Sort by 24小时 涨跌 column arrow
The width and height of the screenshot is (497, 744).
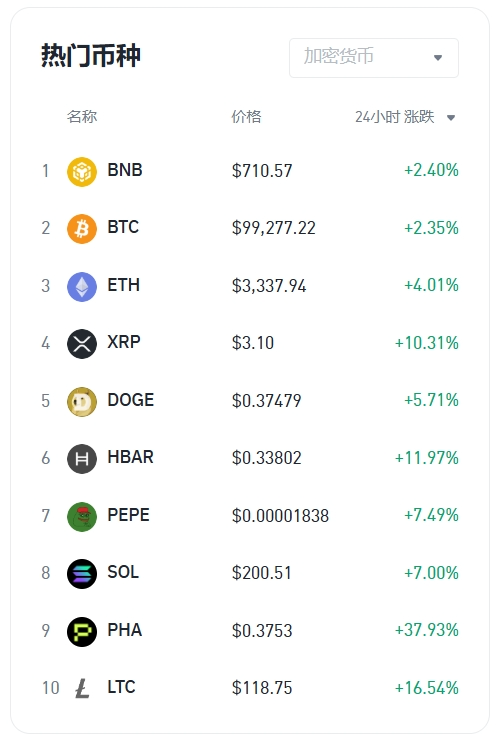[451, 118]
